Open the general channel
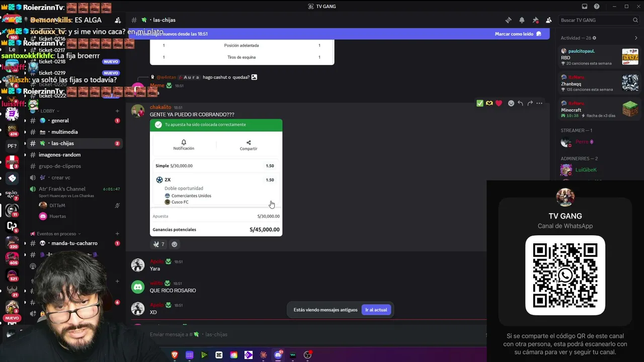Viewport: 644px width, 362px height. coord(74,121)
